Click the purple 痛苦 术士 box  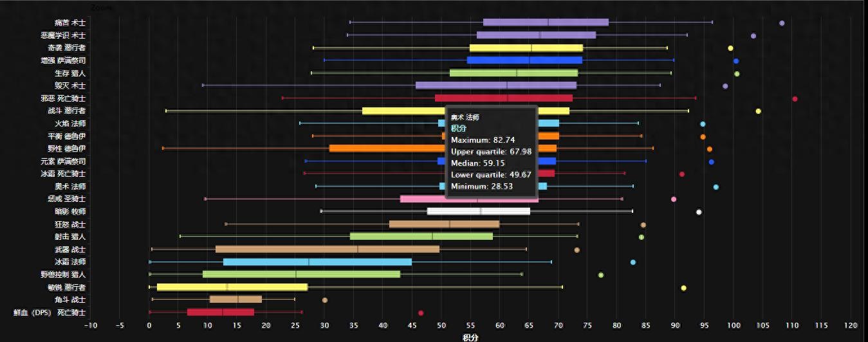pos(545,22)
